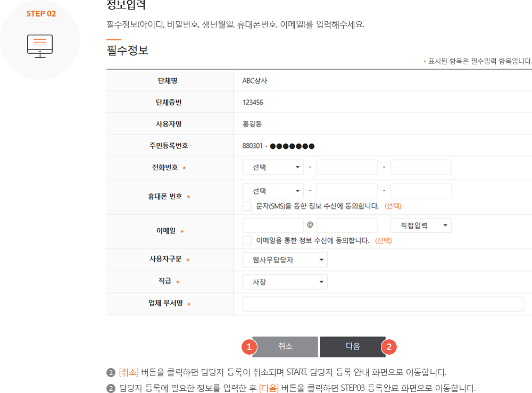Open the email domain 직접입력 dropdown
Image resolution: width=532 pixels, height=393 pixels.
click(420, 225)
